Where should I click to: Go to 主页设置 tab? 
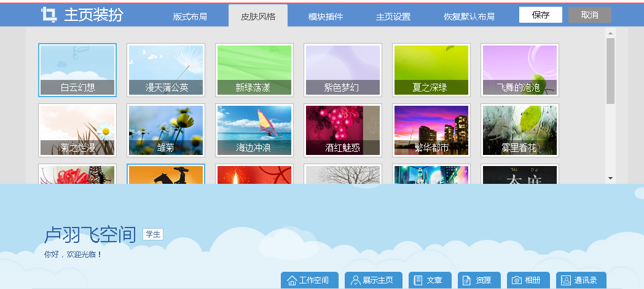(393, 17)
